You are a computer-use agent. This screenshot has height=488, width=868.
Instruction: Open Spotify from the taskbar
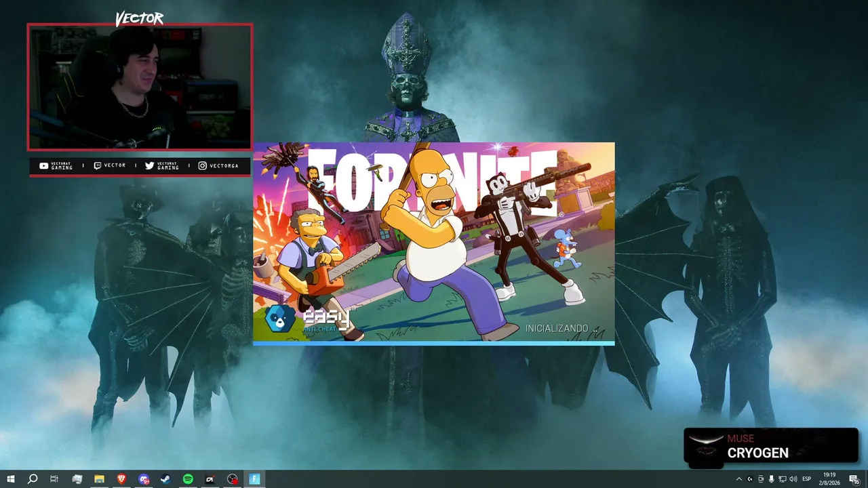188,479
